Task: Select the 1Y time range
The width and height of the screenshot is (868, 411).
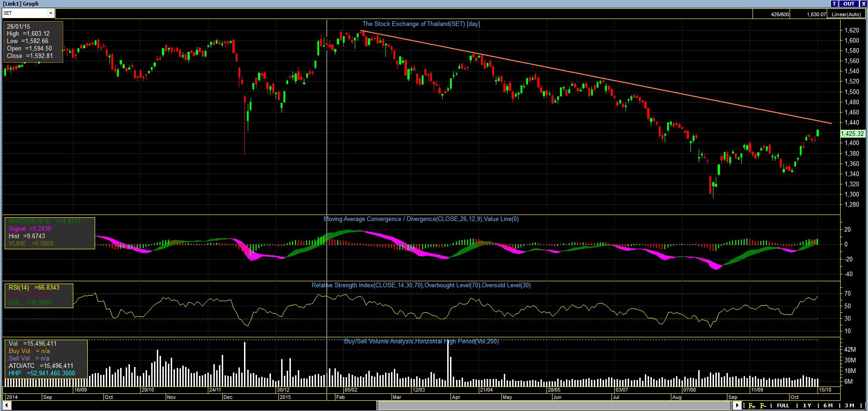Action: (807, 405)
